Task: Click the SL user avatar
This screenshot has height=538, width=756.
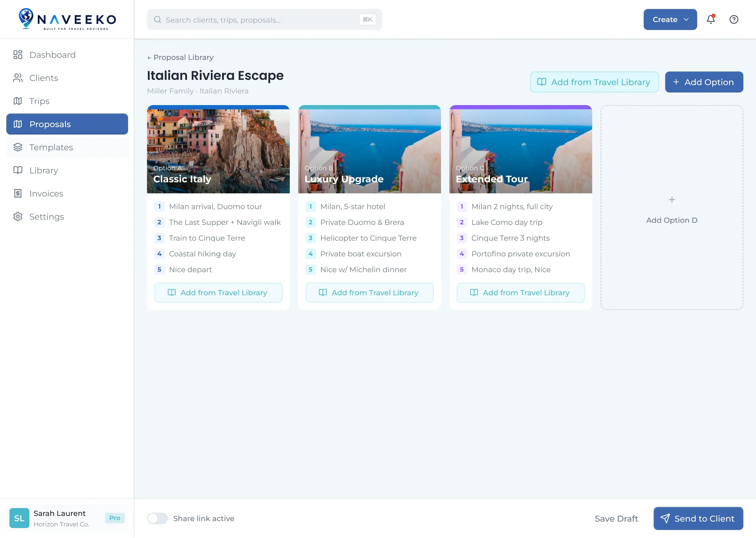Action: pyautogui.click(x=19, y=518)
